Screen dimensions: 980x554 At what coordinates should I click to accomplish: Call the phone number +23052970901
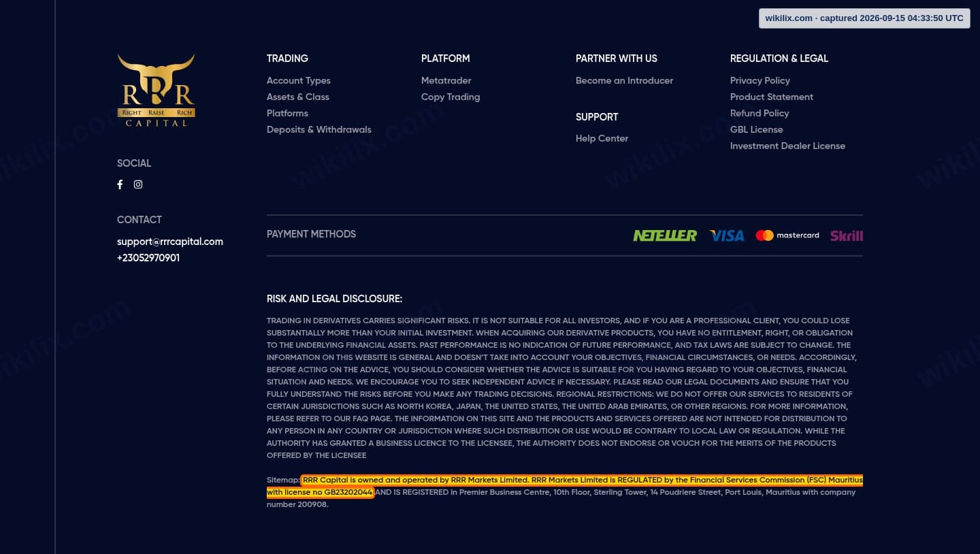click(148, 258)
